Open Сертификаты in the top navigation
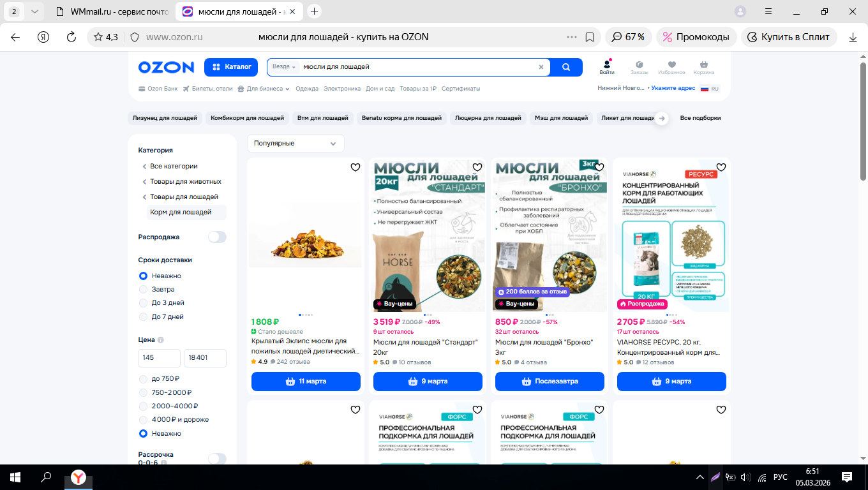Screen dimensions: 868x490 (461, 89)
